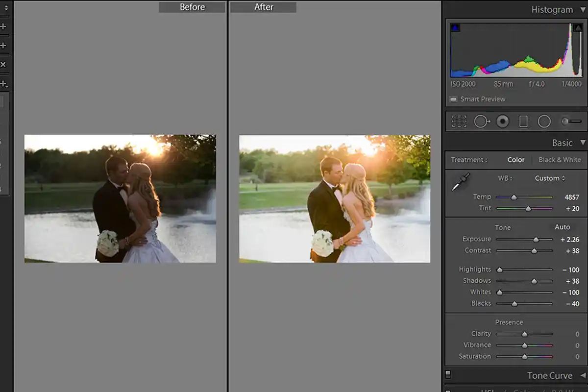Click the Before photo preview
This screenshot has width=588, height=392.
[x=120, y=198]
